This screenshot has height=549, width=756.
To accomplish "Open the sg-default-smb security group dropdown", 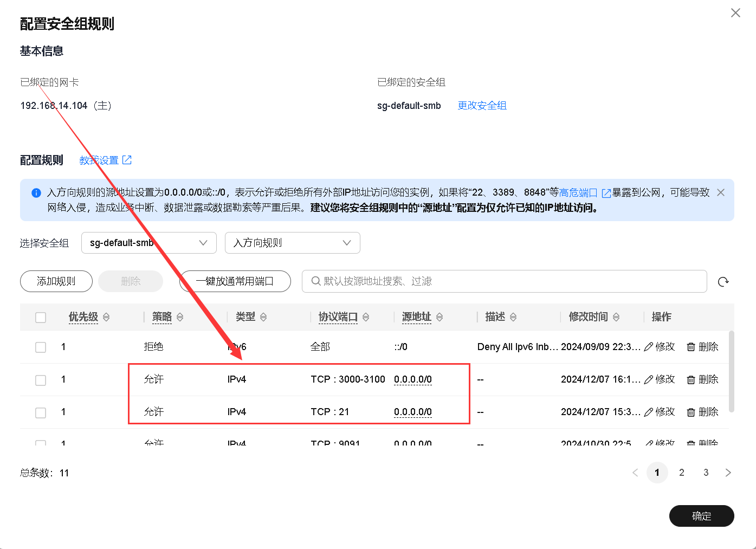I will click(148, 242).
